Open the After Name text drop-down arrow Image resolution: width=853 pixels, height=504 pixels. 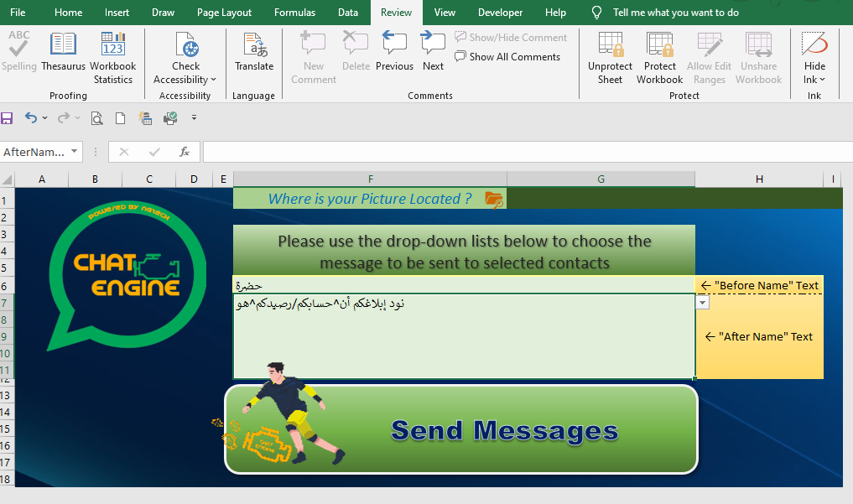click(702, 303)
